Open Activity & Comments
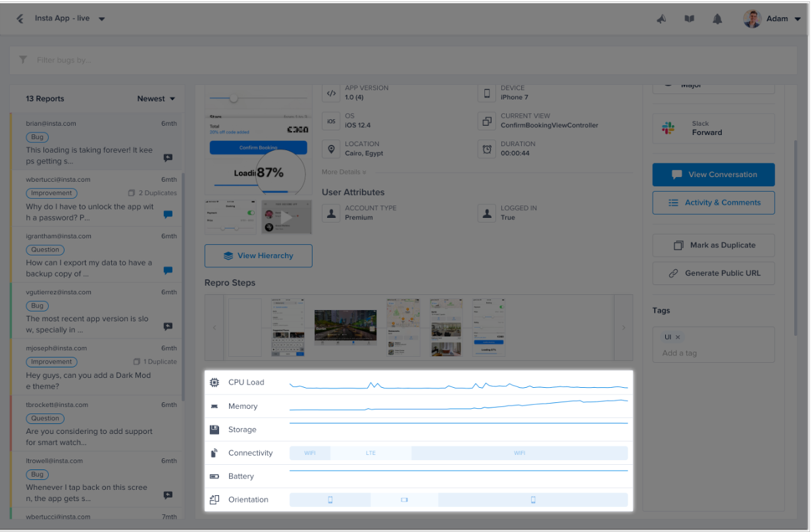 (x=713, y=203)
